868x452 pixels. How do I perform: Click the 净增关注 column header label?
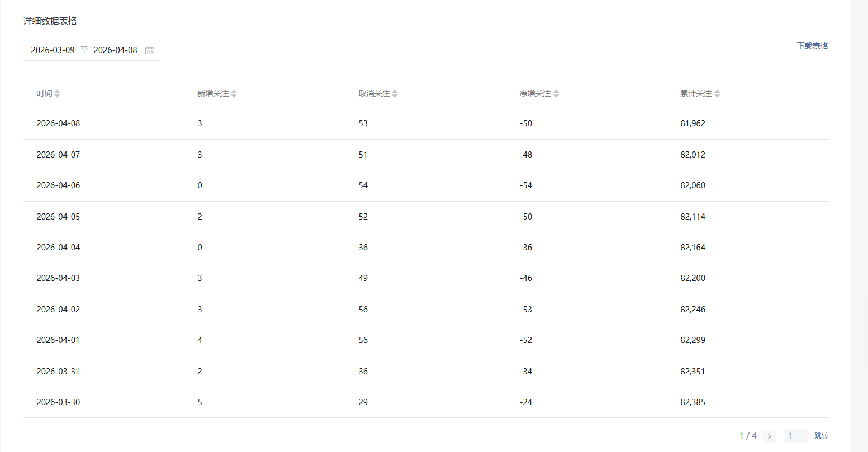pyautogui.click(x=535, y=94)
